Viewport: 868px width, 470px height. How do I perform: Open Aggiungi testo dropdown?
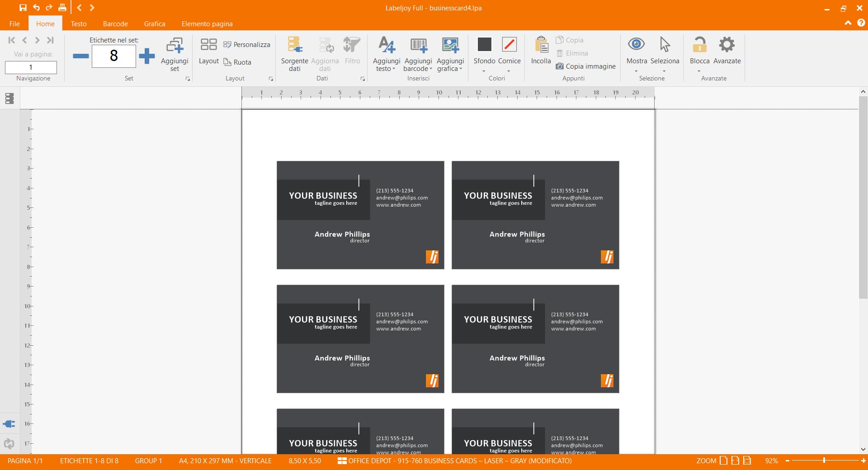click(x=387, y=54)
